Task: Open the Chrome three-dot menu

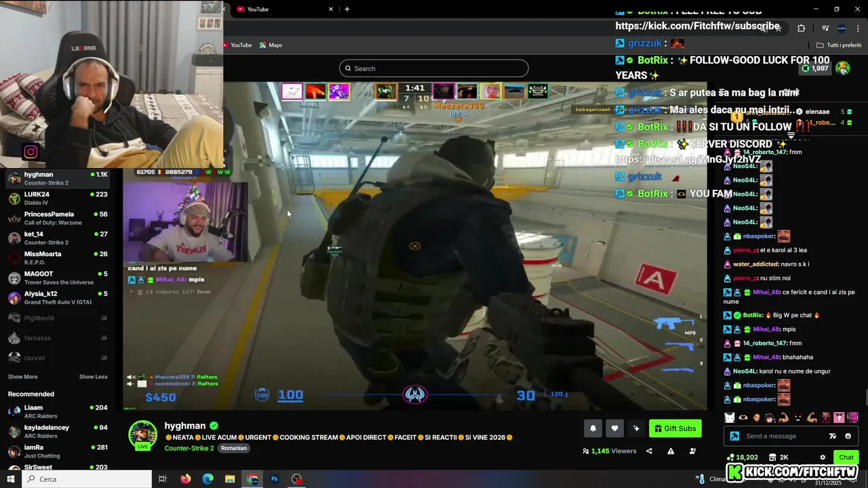Action: point(859,28)
